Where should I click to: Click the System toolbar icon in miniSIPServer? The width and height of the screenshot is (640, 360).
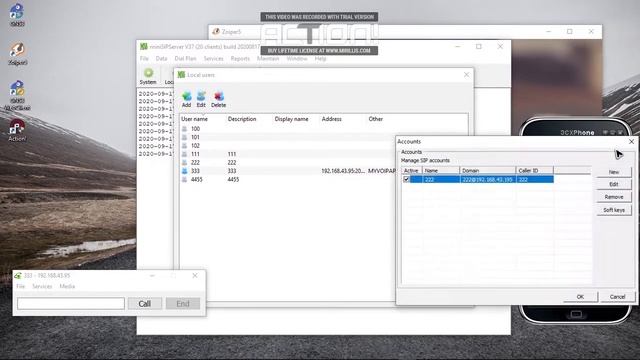point(148,73)
